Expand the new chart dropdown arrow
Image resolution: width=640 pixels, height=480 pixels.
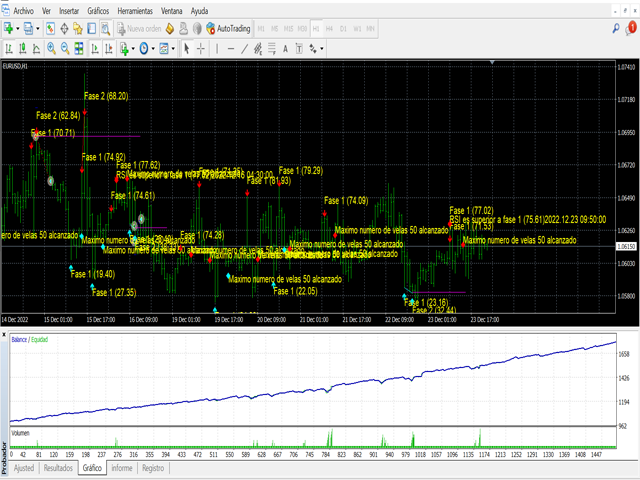(18, 29)
